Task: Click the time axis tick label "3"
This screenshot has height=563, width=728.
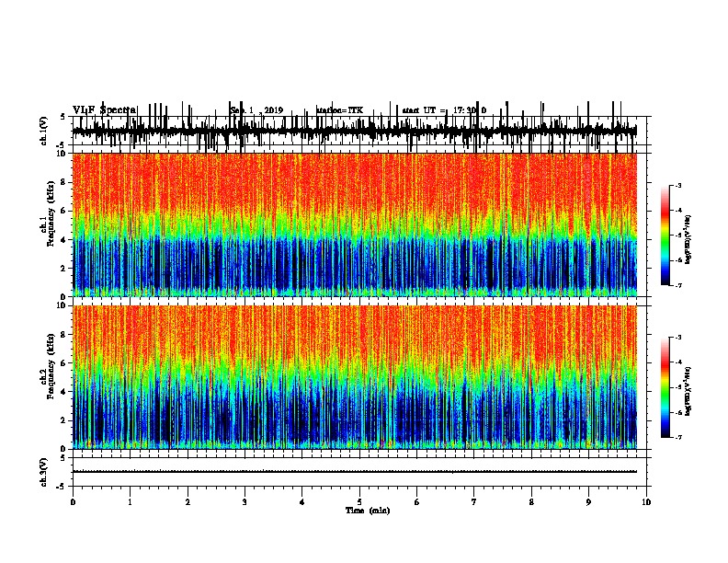Action: 245,501
